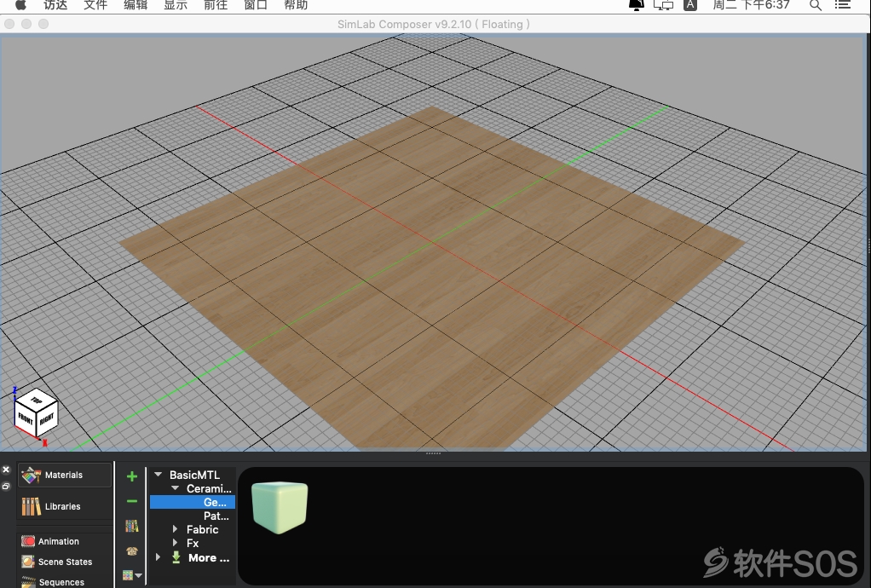Add a new material with green plus
This screenshot has height=588, width=871.
click(x=131, y=476)
